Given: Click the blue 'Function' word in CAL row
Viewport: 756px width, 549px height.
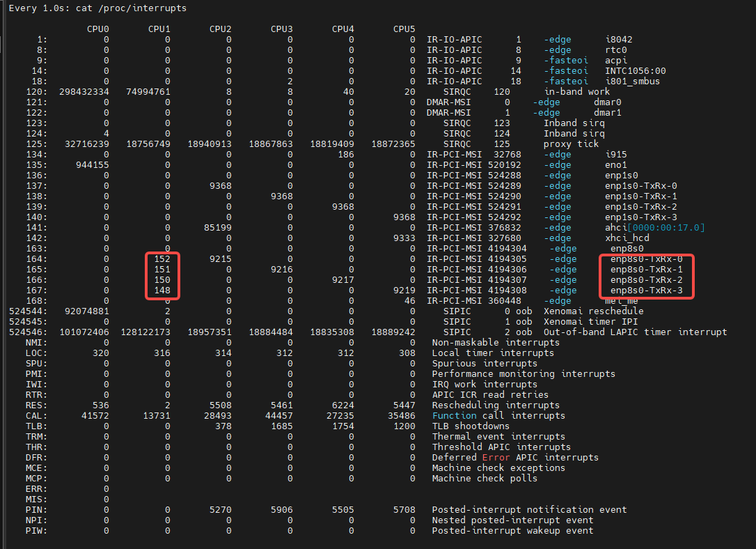Looking at the screenshot, I should (454, 416).
